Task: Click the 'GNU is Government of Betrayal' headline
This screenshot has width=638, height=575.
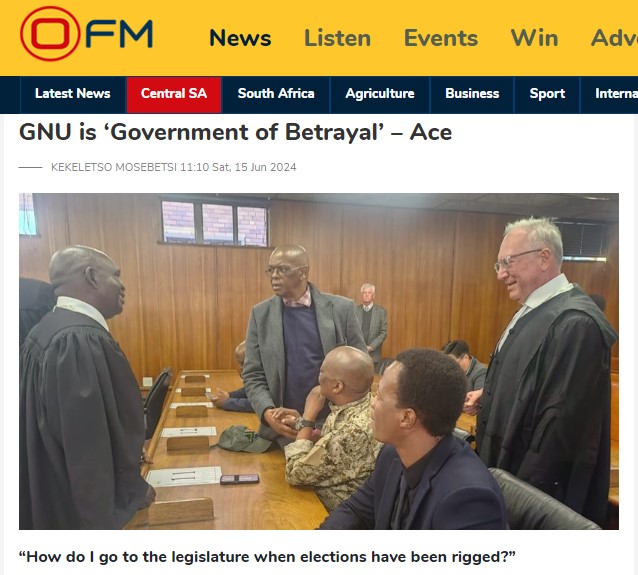Action: tap(236, 133)
